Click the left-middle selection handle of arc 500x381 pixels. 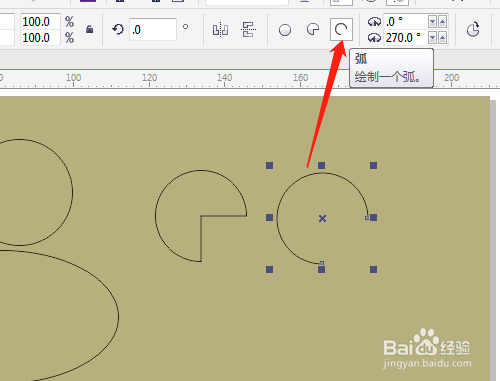[x=269, y=218]
